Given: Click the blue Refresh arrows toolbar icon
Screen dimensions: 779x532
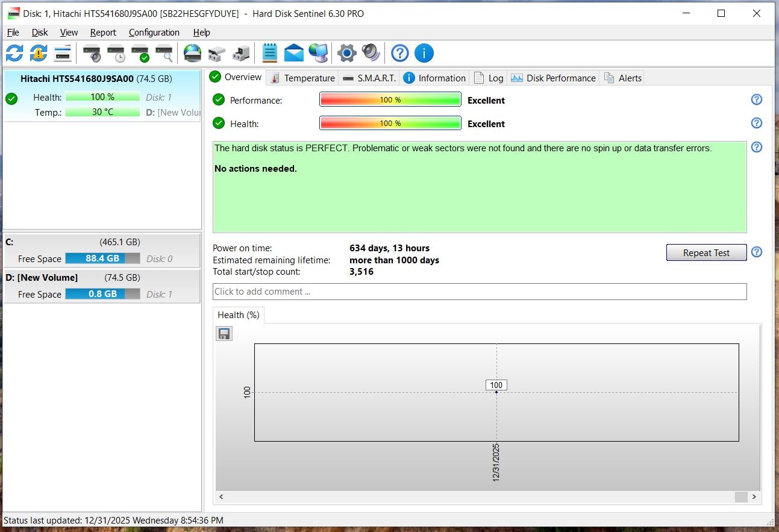Looking at the screenshot, I should pos(14,53).
